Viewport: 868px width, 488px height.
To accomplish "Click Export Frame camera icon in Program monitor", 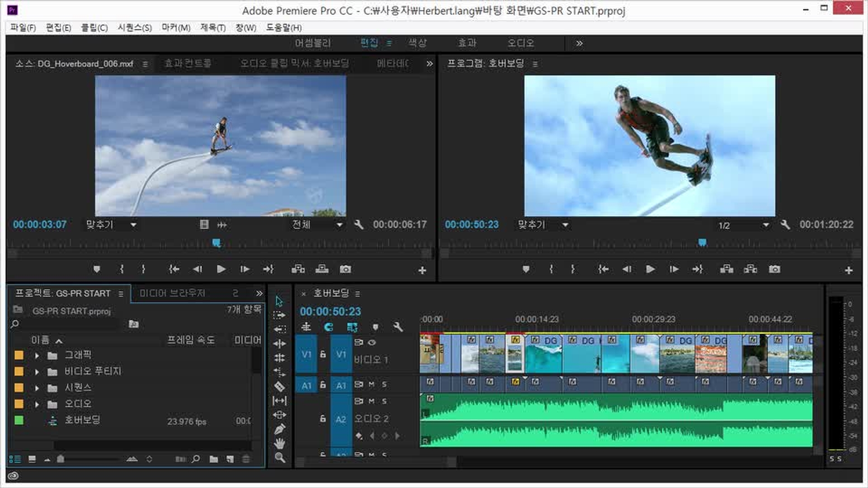I will coord(774,269).
